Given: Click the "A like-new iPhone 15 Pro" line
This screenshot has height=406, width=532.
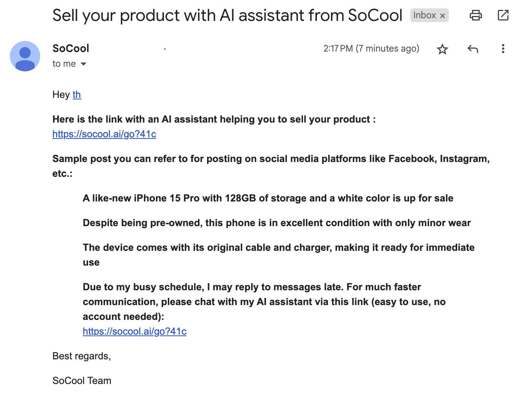Looking at the screenshot, I should [x=268, y=198].
